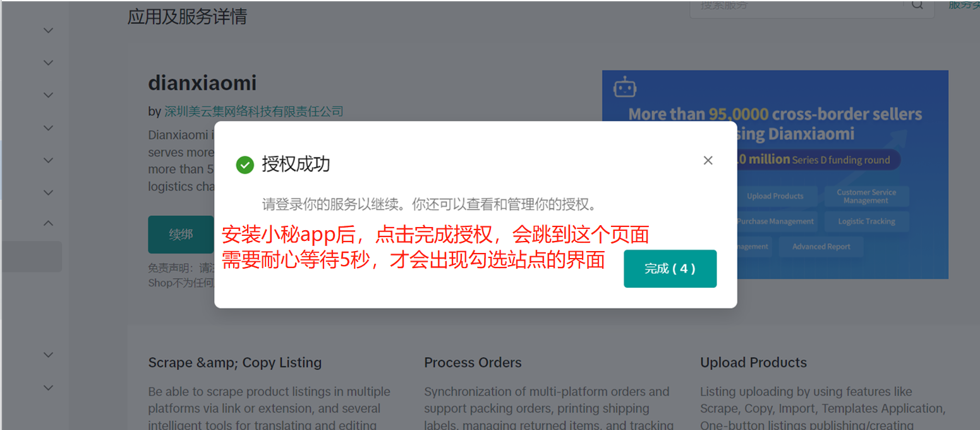
Task: Click the Scrape & Copy Listing heading
Action: pyautogui.click(x=235, y=363)
